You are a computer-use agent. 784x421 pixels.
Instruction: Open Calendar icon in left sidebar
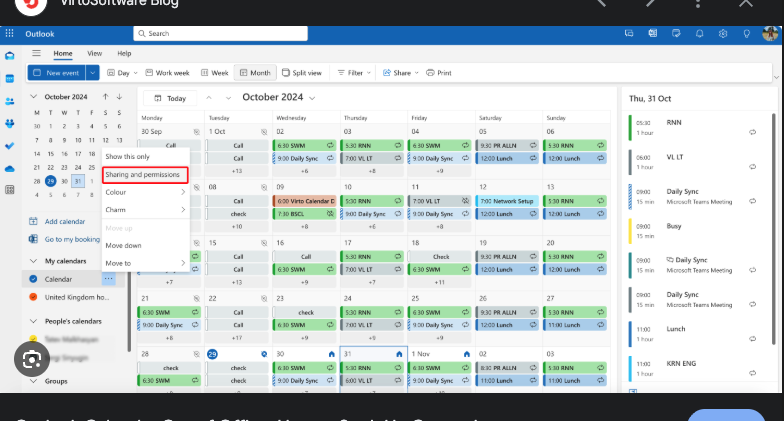[10, 78]
